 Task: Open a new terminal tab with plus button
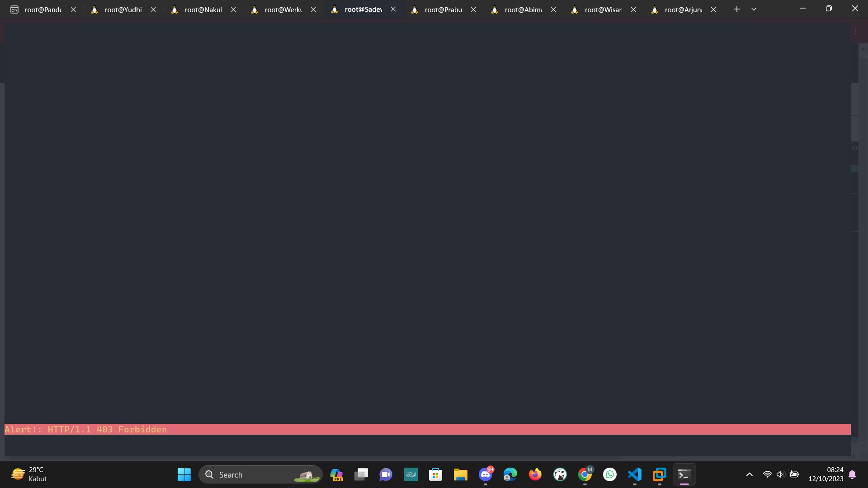point(736,9)
